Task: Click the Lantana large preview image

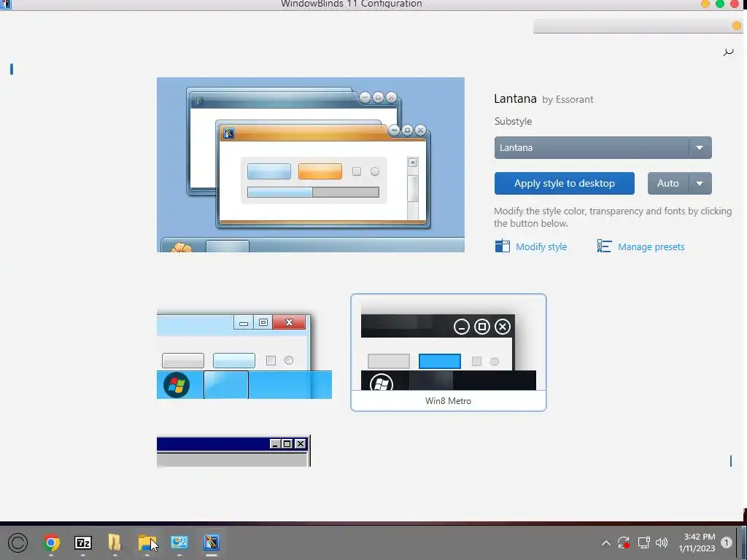Action: coord(311,165)
